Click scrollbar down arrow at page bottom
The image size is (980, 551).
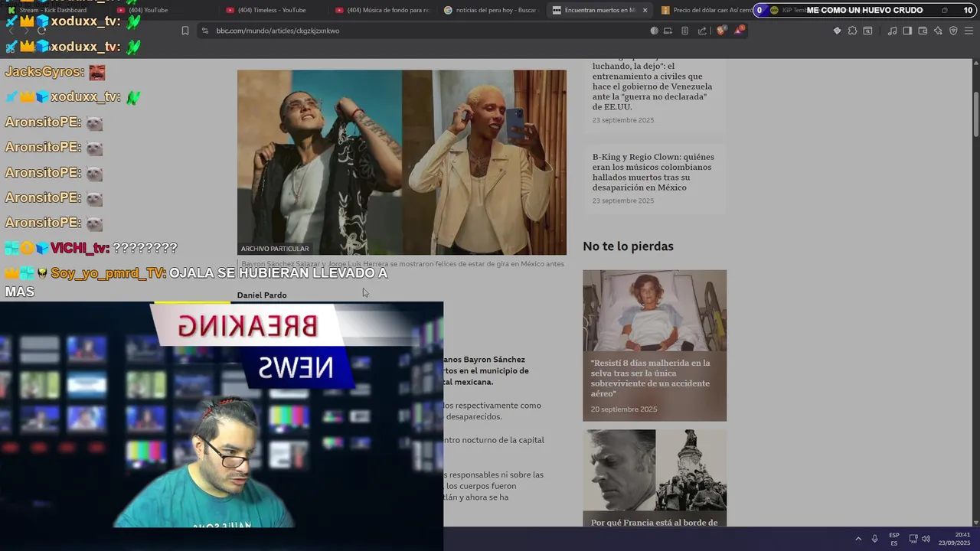[975, 521]
